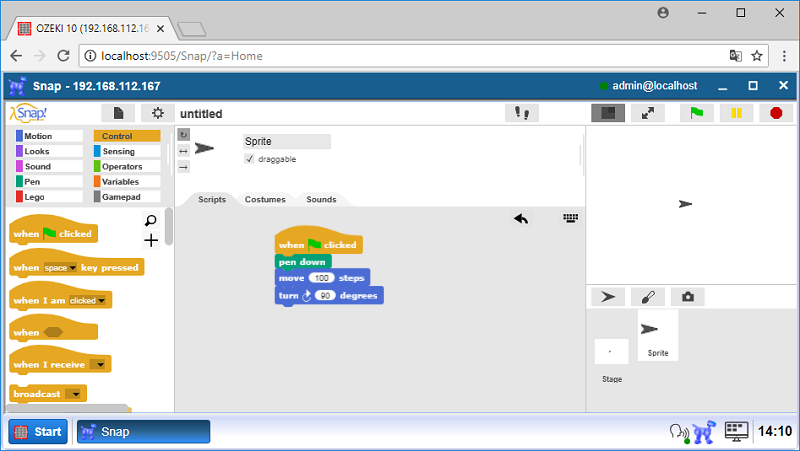Select the Pen category
Image resolution: width=800 pixels, height=451 pixels.
click(x=49, y=182)
